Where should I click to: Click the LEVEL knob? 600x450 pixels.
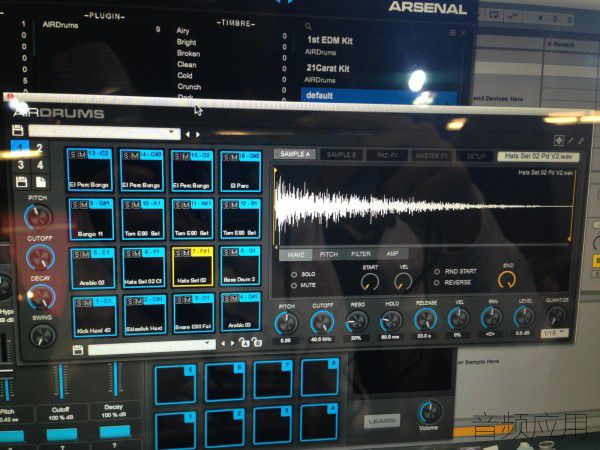pos(523,317)
